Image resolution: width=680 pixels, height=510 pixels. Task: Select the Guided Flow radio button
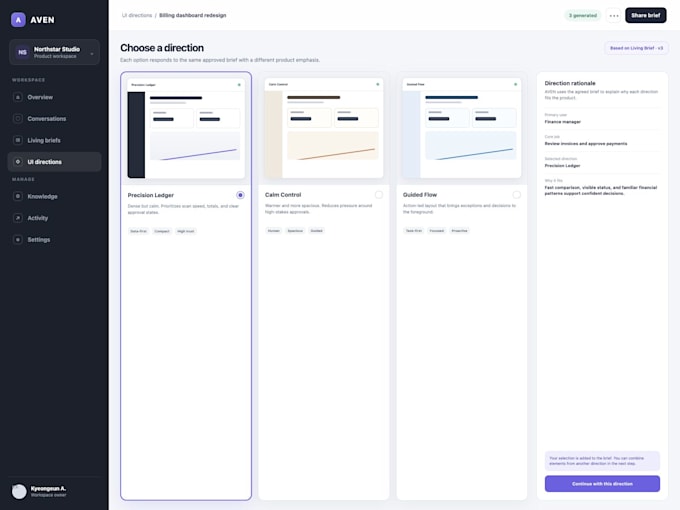coord(517,195)
